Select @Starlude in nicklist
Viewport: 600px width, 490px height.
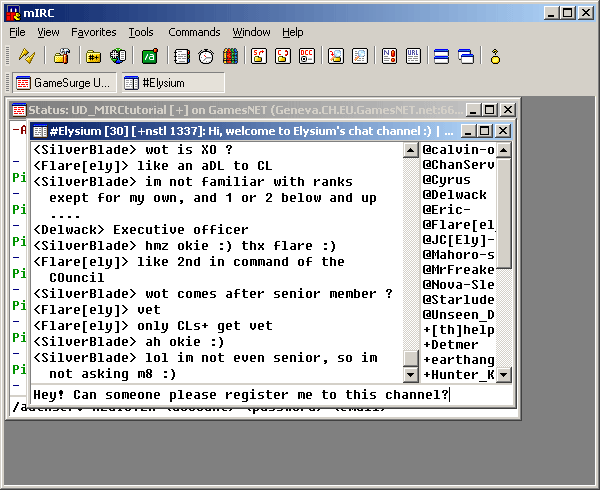458,300
